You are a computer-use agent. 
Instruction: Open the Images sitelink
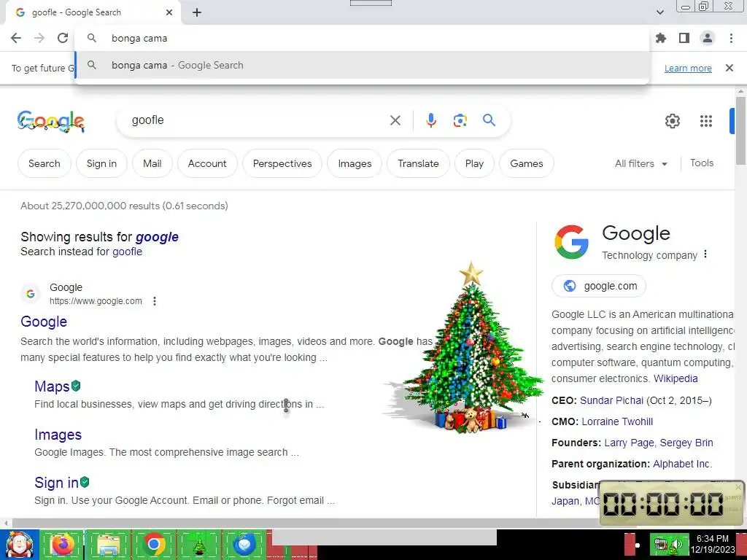coord(58,435)
